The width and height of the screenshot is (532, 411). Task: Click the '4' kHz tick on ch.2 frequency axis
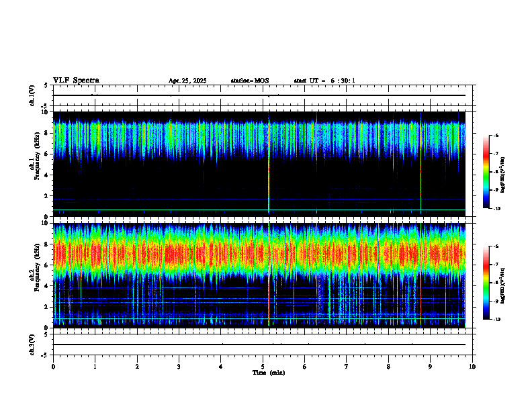tap(47, 286)
